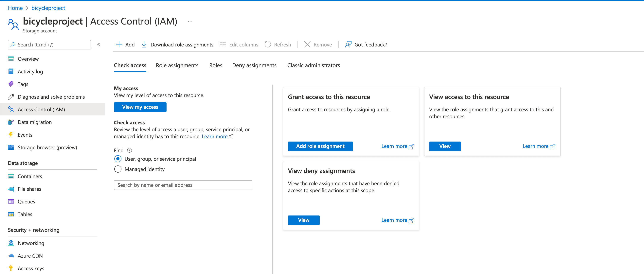Click the Events lightning bolt icon

(x=11, y=135)
